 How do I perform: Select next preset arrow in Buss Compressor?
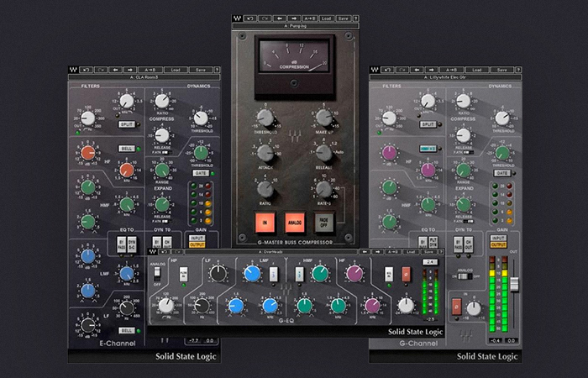[294, 18]
